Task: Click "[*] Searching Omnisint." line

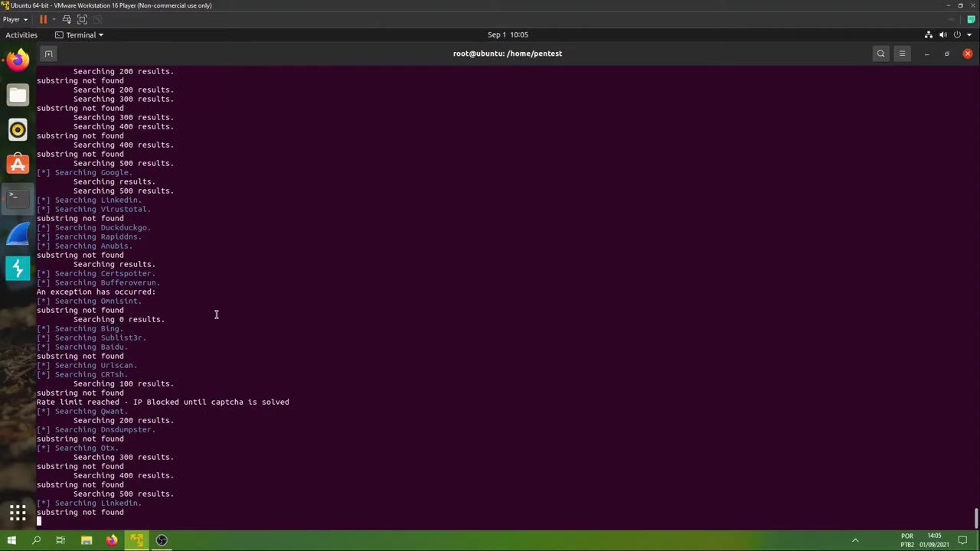Action: [x=89, y=301]
